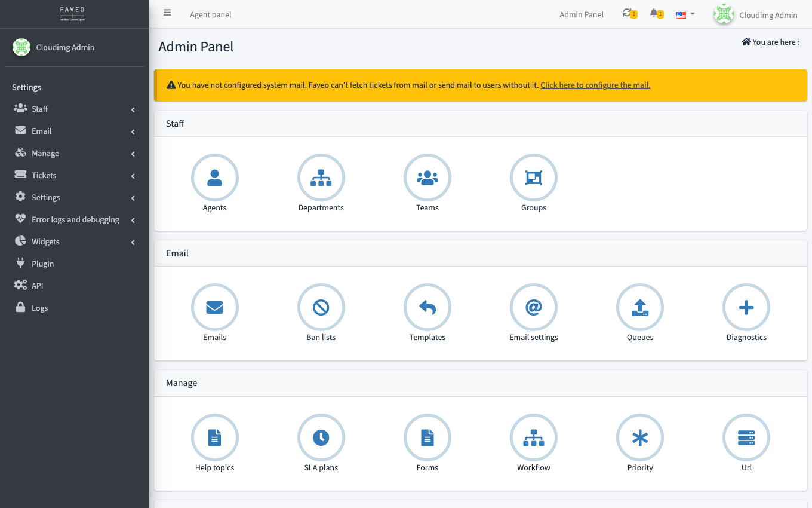Viewport: 812px width, 508px height.
Task: Open the Forms document icon
Action: 427,437
